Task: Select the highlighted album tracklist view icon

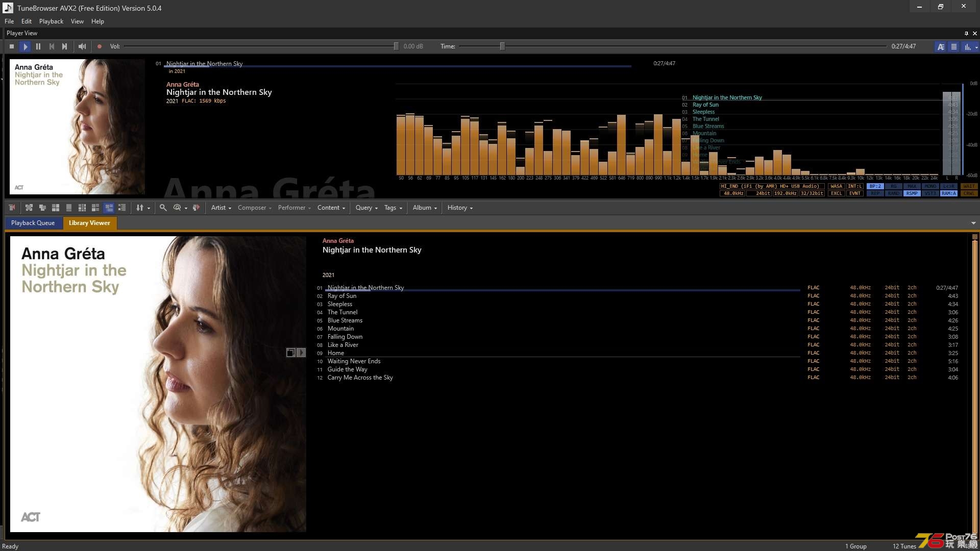Action: pos(109,208)
